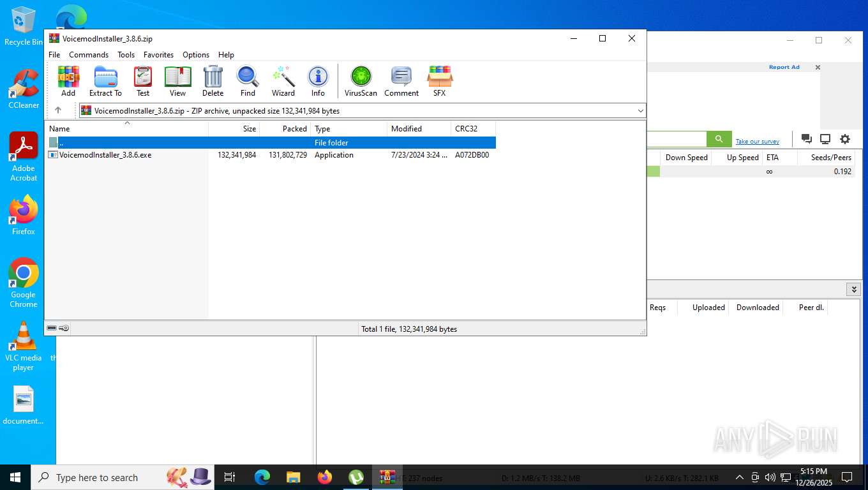Click the Add archive toolbar icon

(x=68, y=81)
